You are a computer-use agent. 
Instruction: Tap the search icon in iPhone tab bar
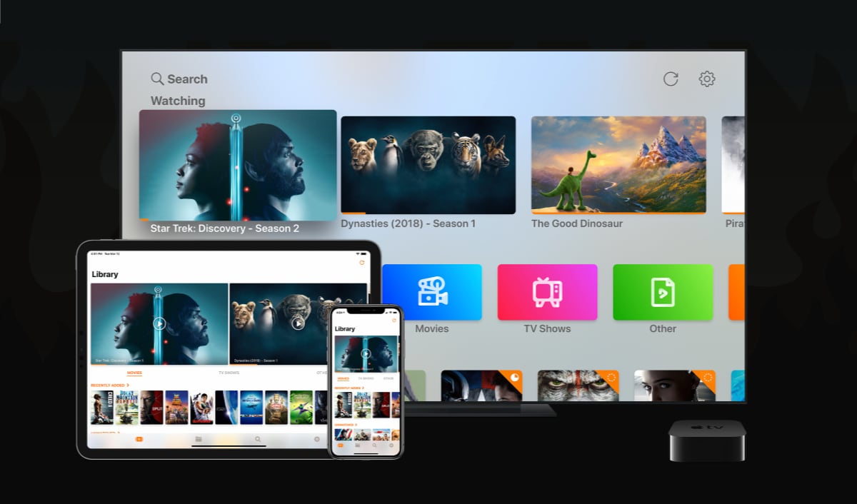374,445
